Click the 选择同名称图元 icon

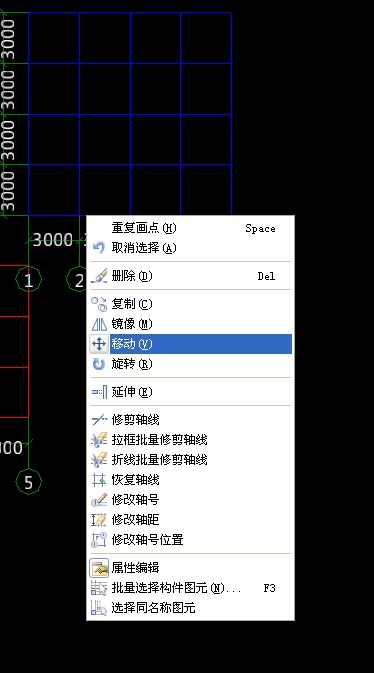click(x=99, y=608)
